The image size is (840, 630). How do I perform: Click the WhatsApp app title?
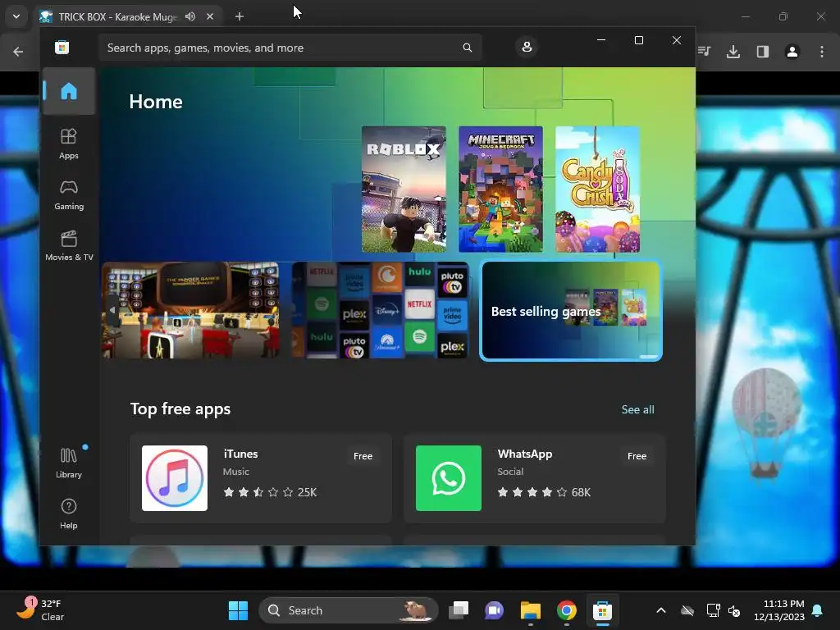525,454
